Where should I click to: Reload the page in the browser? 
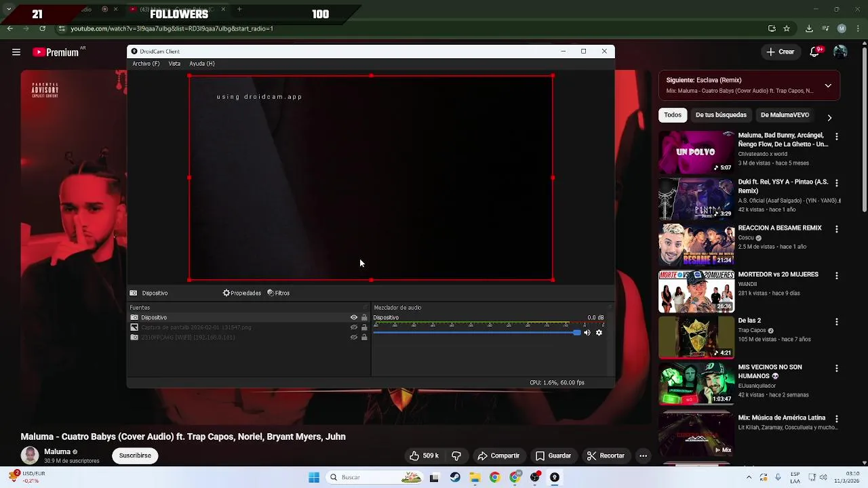(x=42, y=28)
